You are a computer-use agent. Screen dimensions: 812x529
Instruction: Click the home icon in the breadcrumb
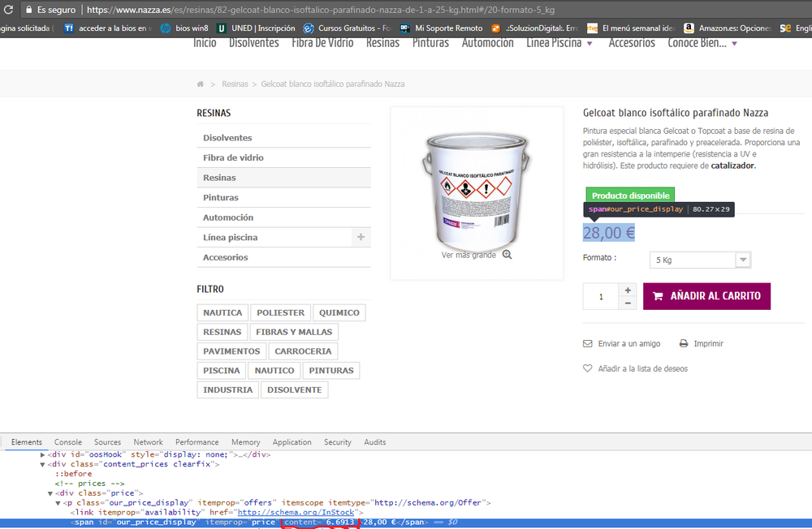click(201, 84)
